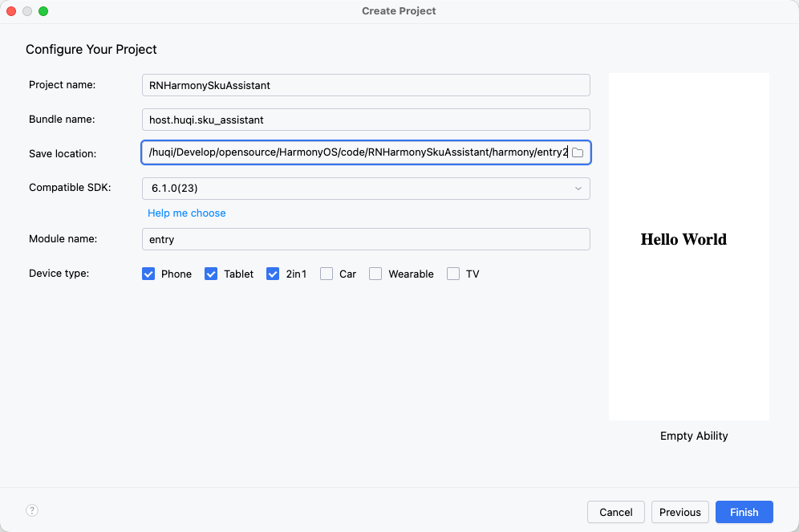
Task: Focus the Bundle name field
Action: 366,120
